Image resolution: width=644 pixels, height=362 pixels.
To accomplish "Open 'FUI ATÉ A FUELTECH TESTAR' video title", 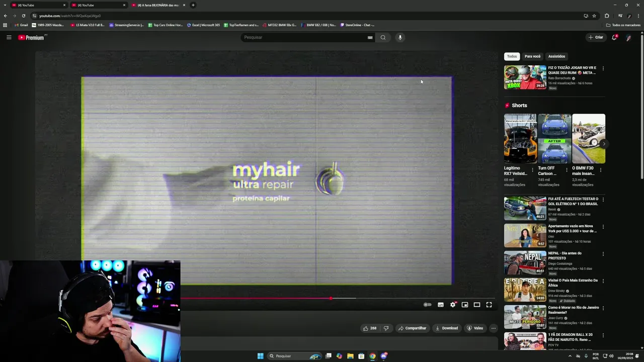I will (573, 201).
